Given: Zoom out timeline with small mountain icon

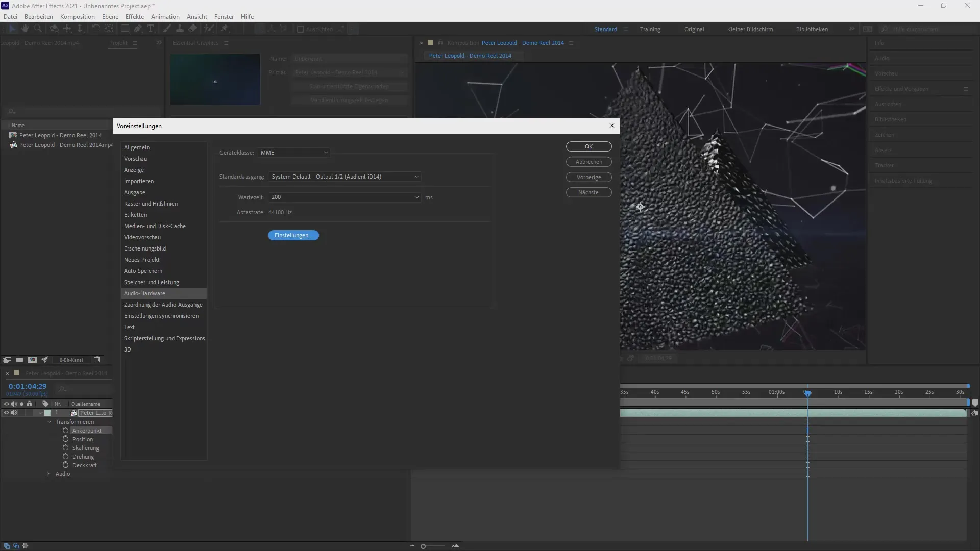Looking at the screenshot, I should pyautogui.click(x=412, y=546).
